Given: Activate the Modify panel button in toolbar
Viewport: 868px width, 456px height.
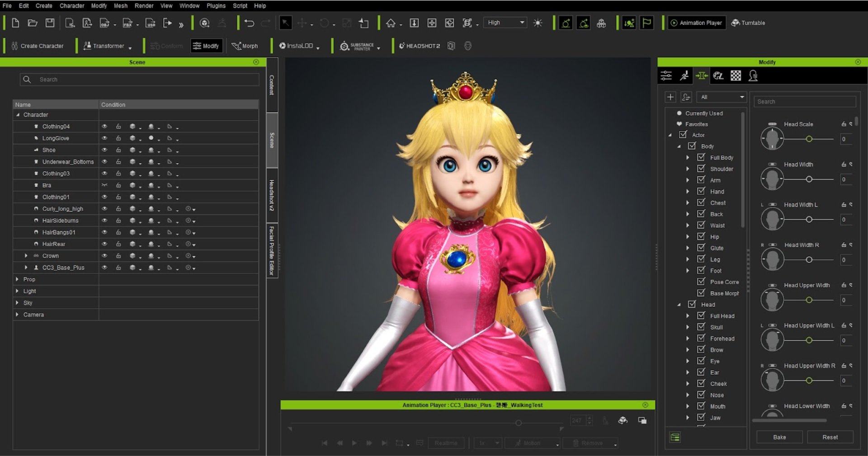Looking at the screenshot, I should point(207,46).
